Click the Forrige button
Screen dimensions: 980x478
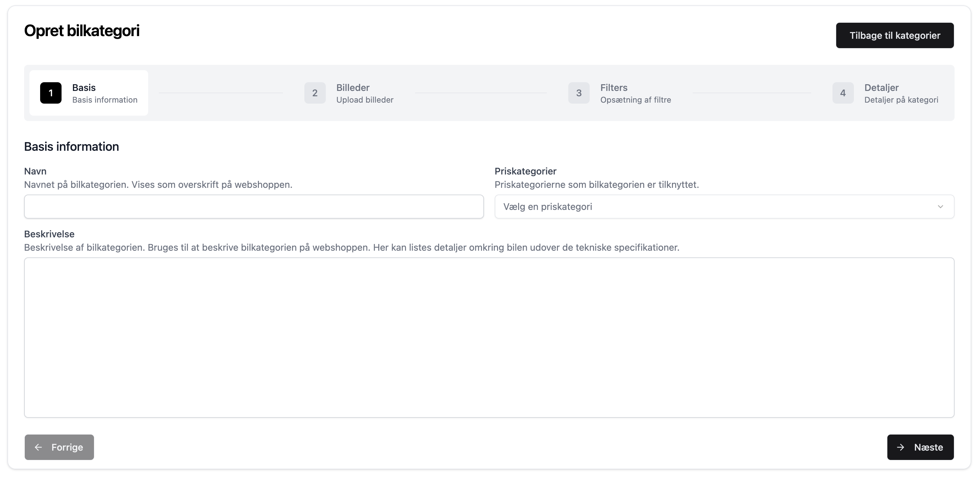click(59, 447)
